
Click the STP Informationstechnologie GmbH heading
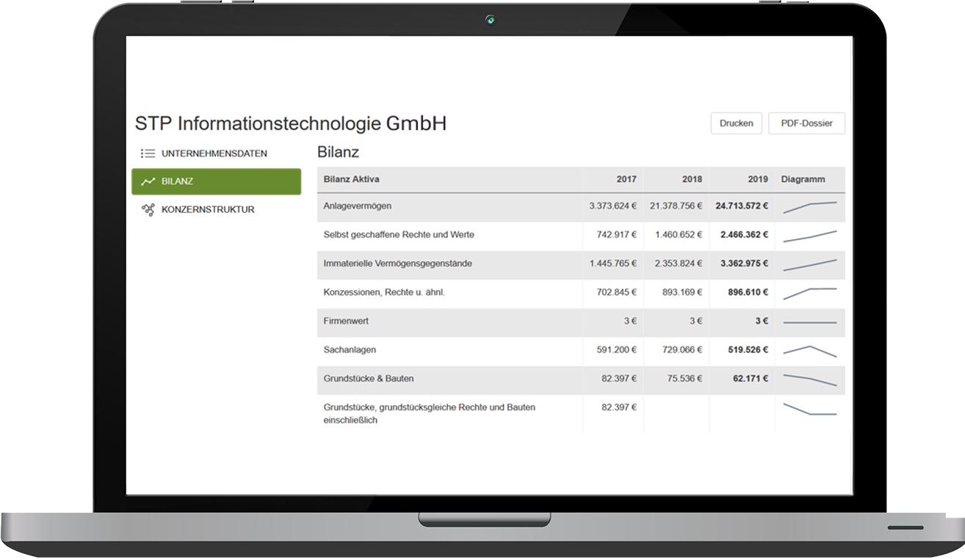click(291, 124)
